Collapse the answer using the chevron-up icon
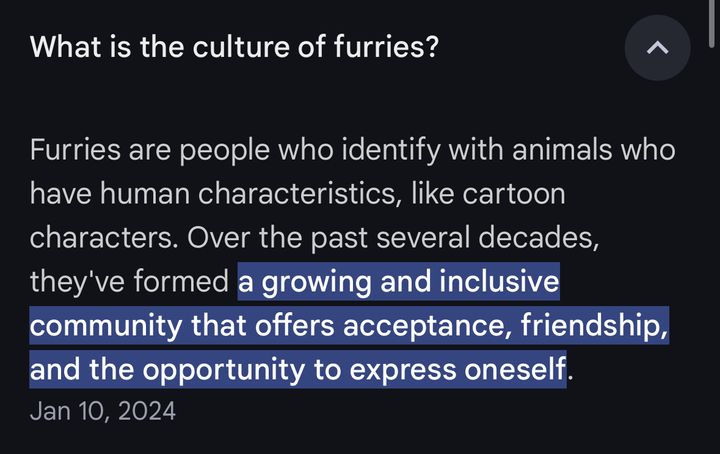Viewport: 720px width, 454px height. pyautogui.click(x=657, y=48)
